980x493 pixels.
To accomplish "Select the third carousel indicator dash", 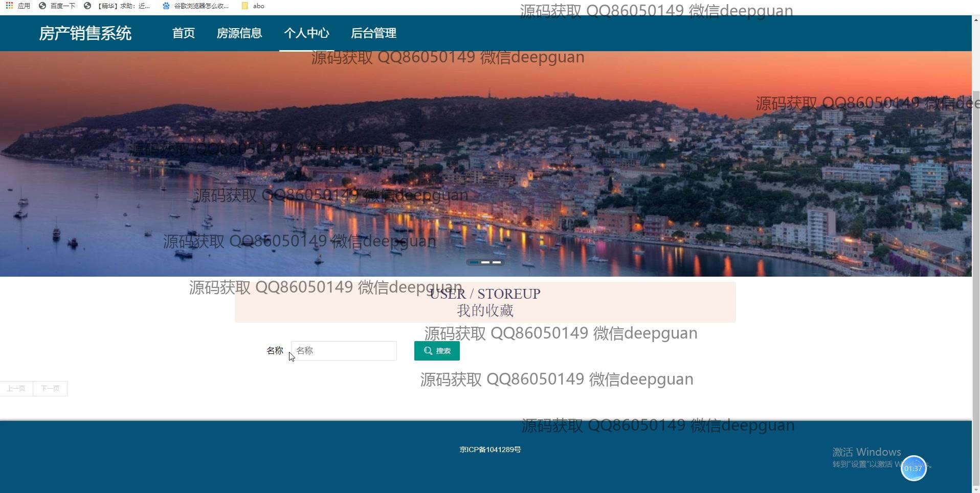I will [497, 262].
